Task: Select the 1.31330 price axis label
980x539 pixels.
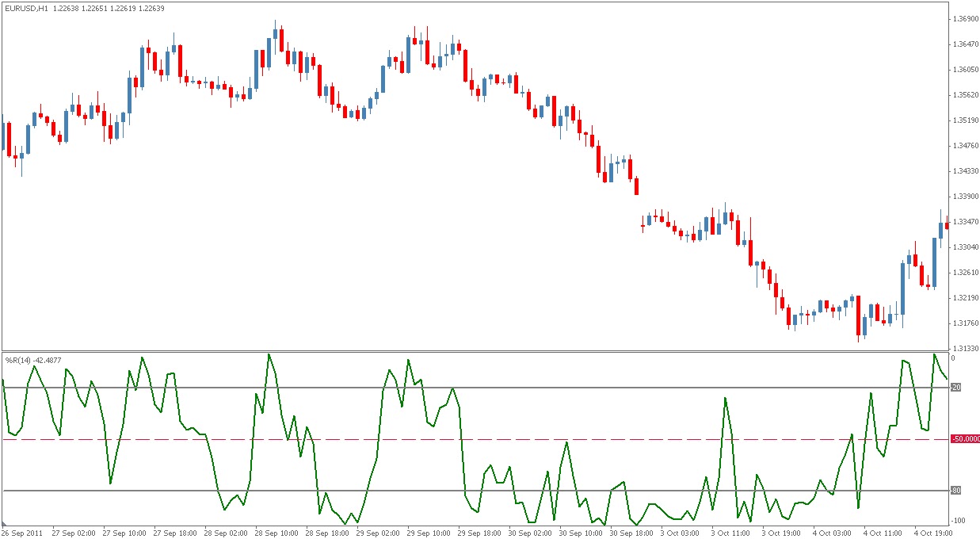Action: pyautogui.click(x=964, y=348)
